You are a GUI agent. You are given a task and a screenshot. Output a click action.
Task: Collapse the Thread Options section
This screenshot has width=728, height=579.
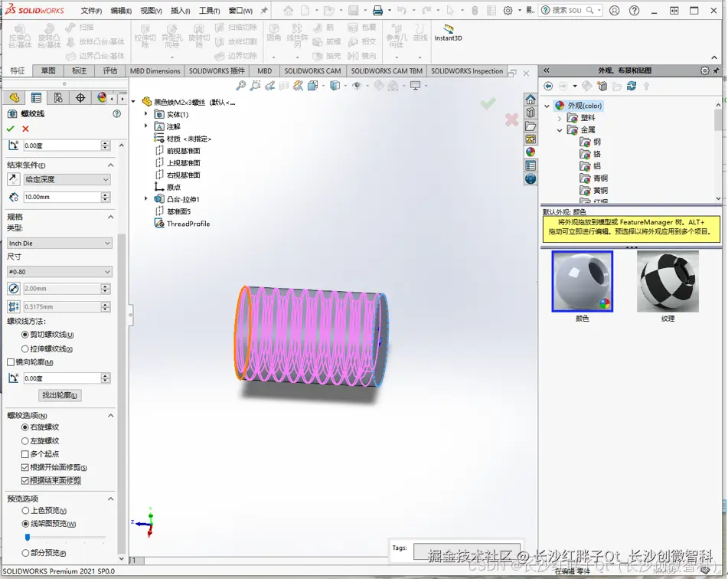pyautogui.click(x=110, y=415)
